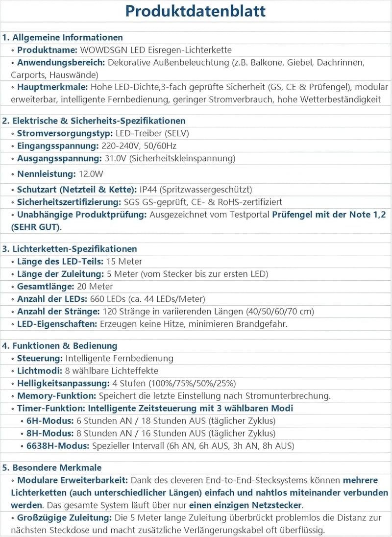Viewport: 392px width, 537px height.
Task: Click the '2. Elektrische & Sicherheits-Spezifikationen' heading
Action: 94,121
